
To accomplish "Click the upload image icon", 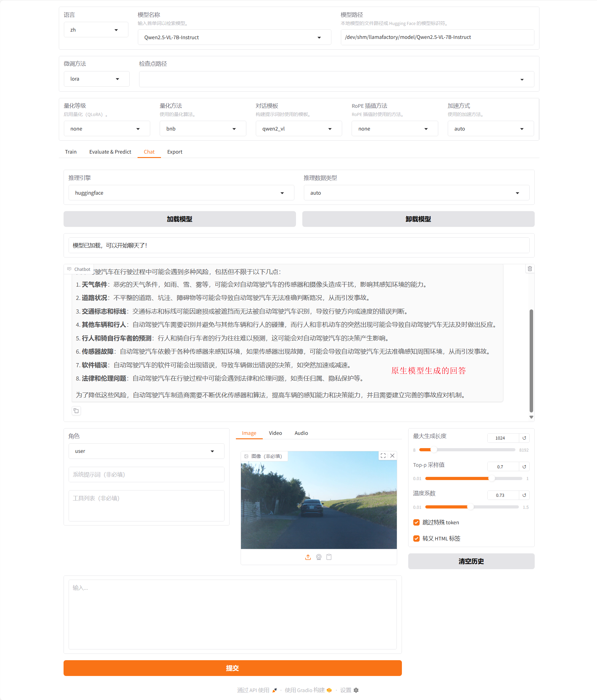I will [x=308, y=557].
